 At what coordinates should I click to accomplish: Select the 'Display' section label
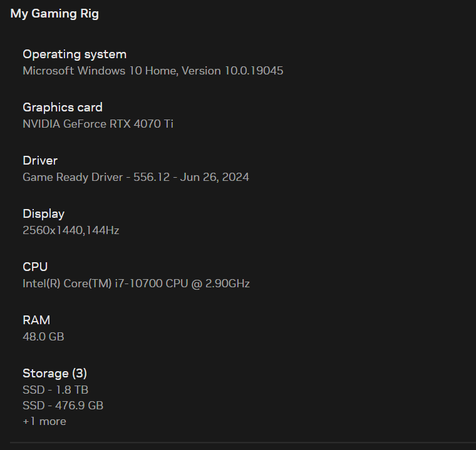tap(43, 214)
